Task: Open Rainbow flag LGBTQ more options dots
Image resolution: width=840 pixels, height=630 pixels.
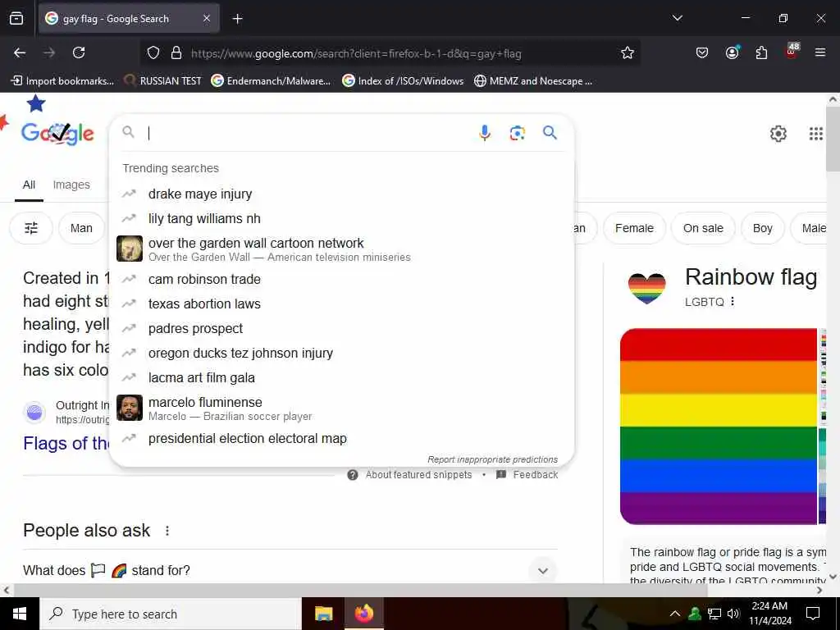Action: 733,302
